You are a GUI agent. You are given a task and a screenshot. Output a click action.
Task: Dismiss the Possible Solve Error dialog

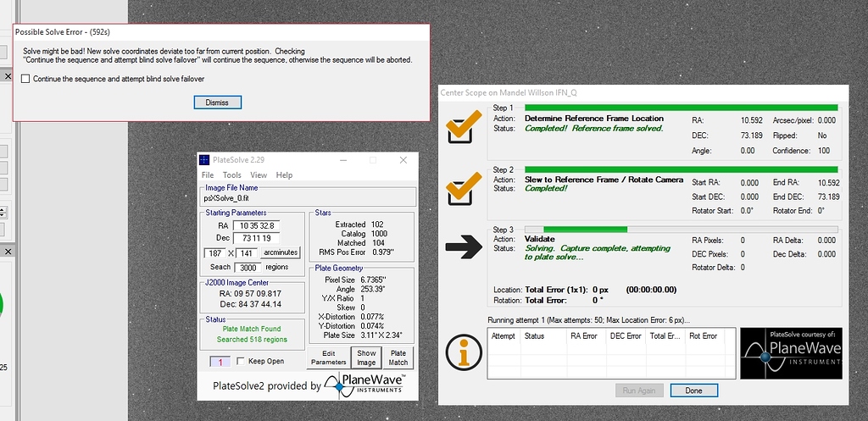[x=217, y=102]
